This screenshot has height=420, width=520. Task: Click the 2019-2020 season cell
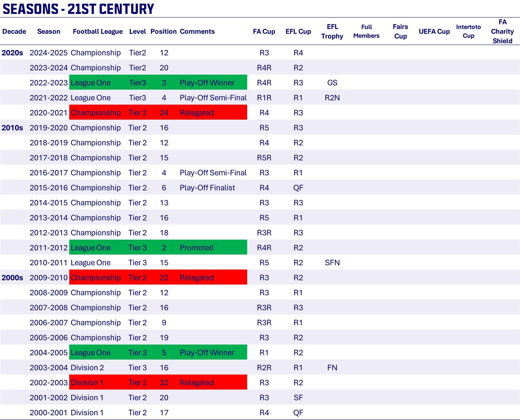49,127
